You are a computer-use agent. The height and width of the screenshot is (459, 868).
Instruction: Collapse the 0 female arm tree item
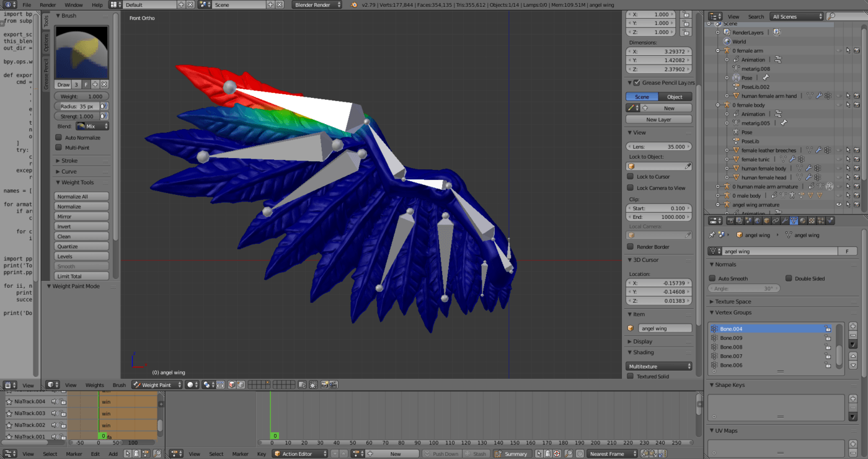pos(718,51)
